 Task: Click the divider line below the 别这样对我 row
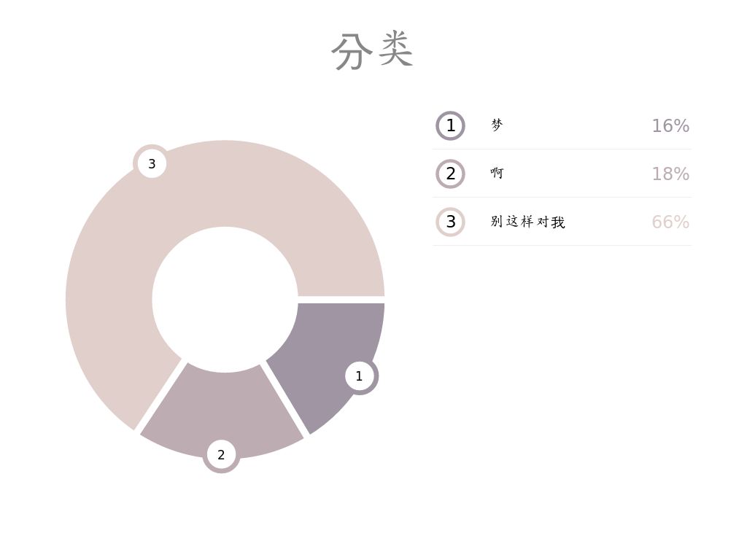(x=562, y=245)
